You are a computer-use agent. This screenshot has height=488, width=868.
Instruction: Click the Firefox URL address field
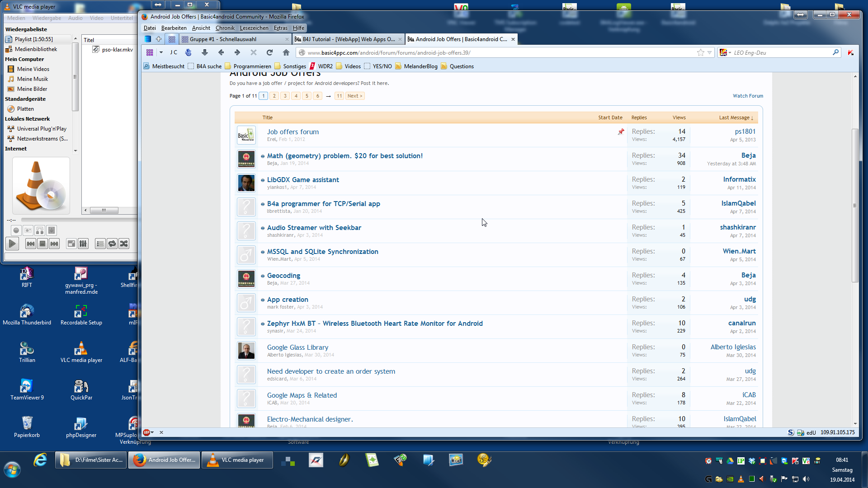coord(497,52)
